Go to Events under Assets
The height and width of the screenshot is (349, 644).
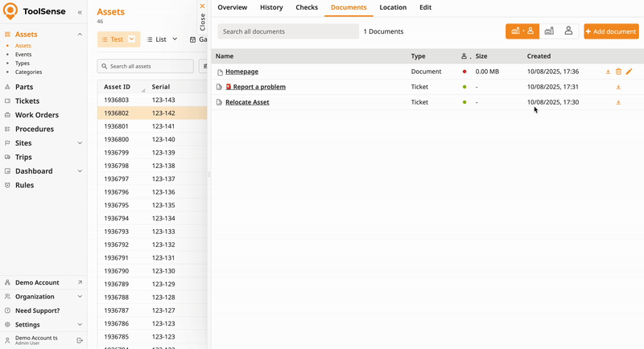pos(23,54)
